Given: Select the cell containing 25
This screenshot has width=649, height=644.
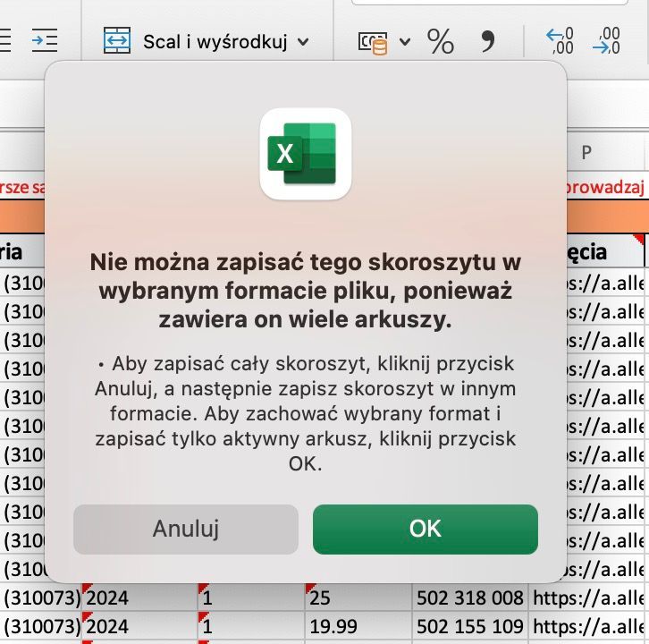Looking at the screenshot, I should click(358, 597).
